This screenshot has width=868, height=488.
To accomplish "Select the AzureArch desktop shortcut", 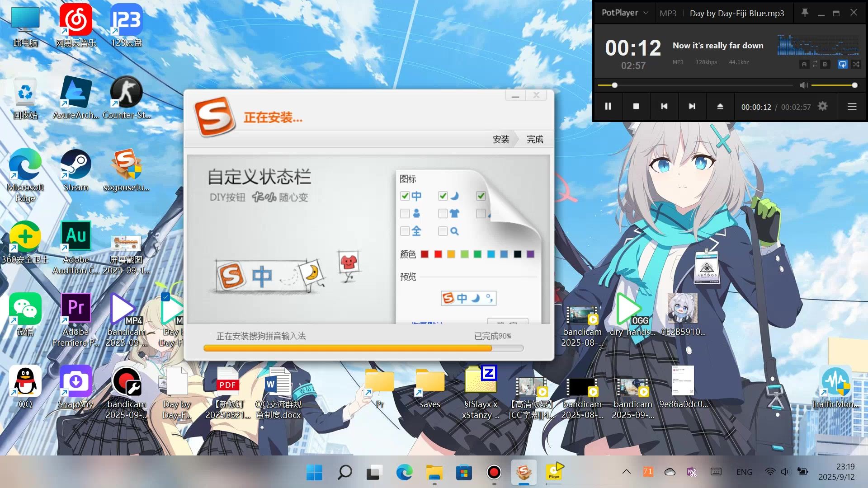I will point(75,98).
